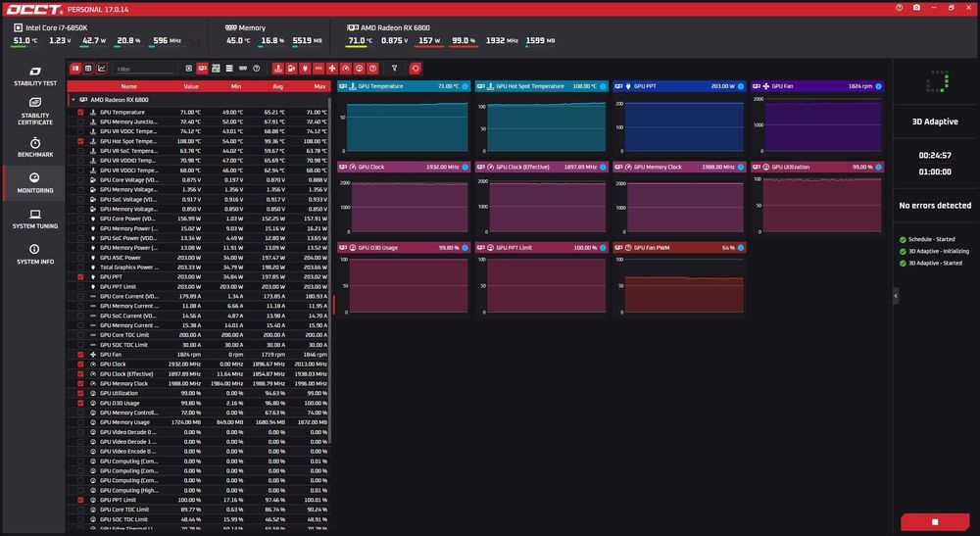Screen dimensions: 980x536
Task: Open the Stability Test section
Action: point(35,76)
